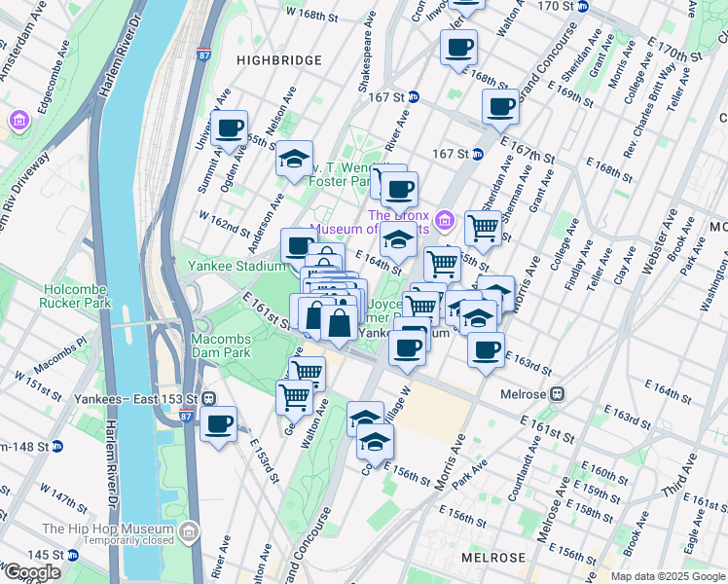Select the W 168th St street label
Screen dimensions: 728x584
[312, 15]
